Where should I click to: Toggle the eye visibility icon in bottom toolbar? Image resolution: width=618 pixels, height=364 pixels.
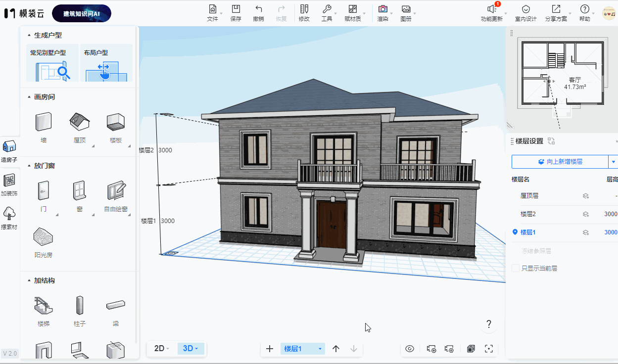click(410, 349)
